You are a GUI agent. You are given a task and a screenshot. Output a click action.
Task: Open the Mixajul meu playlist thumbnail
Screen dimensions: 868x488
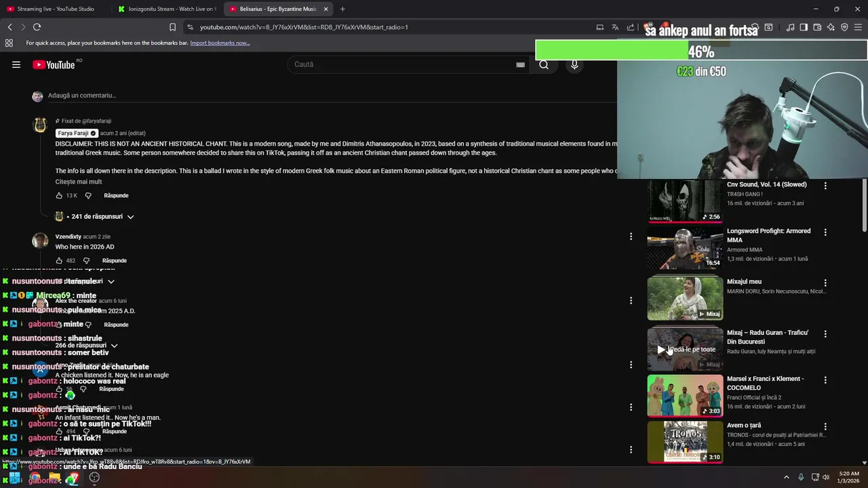pos(685,298)
